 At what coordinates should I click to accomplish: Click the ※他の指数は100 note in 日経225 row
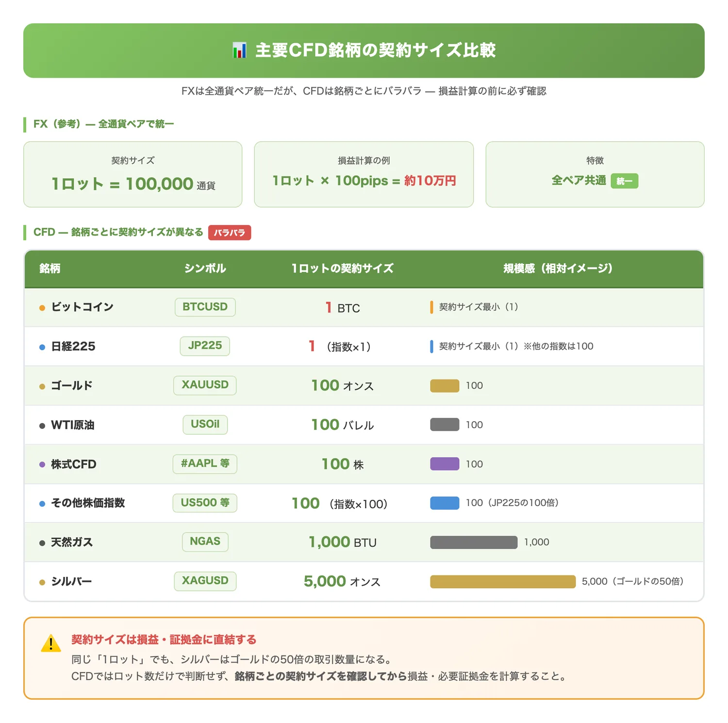click(559, 346)
